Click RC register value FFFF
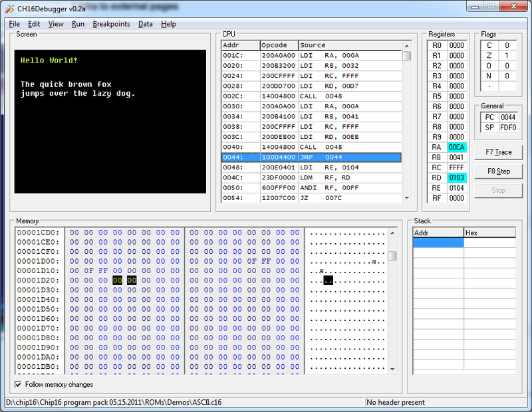The height and width of the screenshot is (412, 532). point(457,167)
